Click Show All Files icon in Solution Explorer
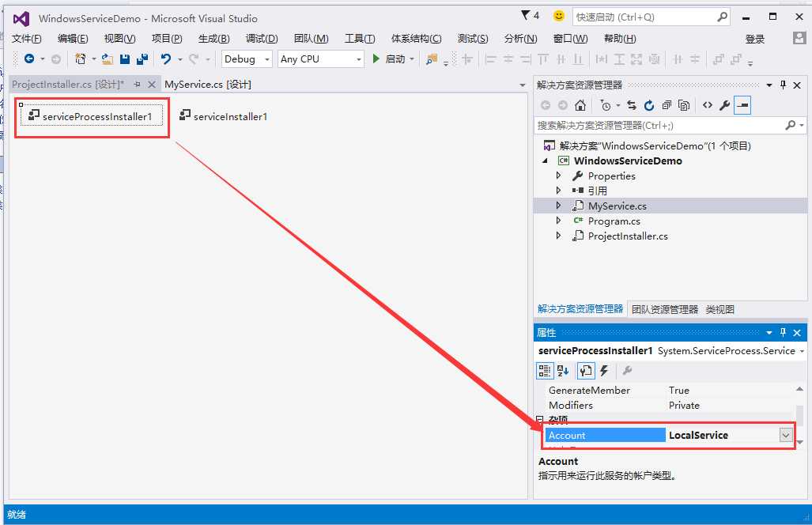 tap(684, 106)
